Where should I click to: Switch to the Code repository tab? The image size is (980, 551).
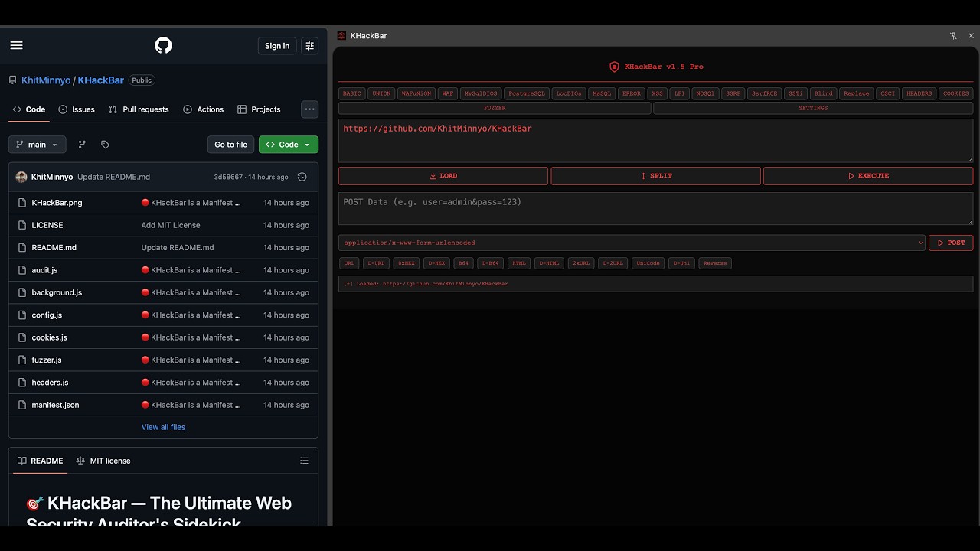[29, 109]
